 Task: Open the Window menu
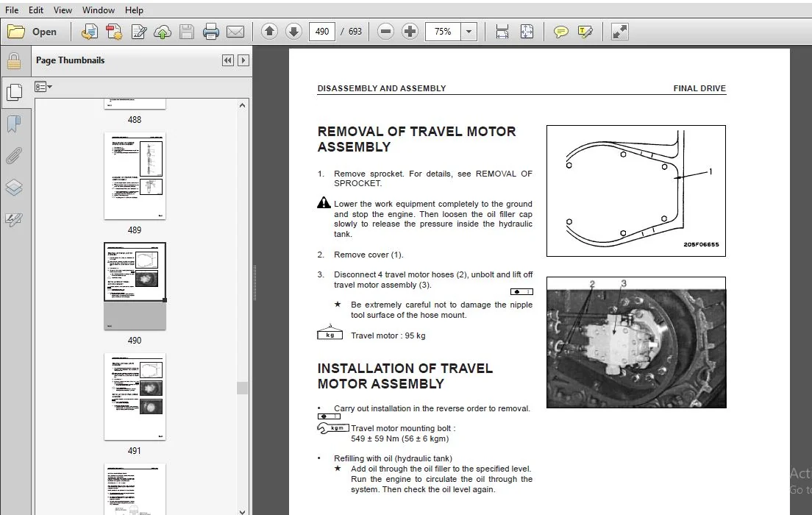(x=99, y=10)
